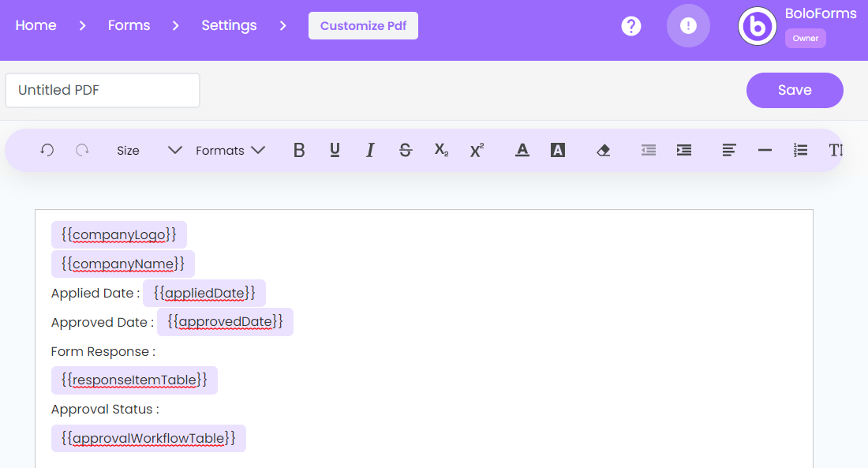Image resolution: width=868 pixels, height=468 pixels.
Task: Apply underline formatting
Action: click(x=334, y=150)
